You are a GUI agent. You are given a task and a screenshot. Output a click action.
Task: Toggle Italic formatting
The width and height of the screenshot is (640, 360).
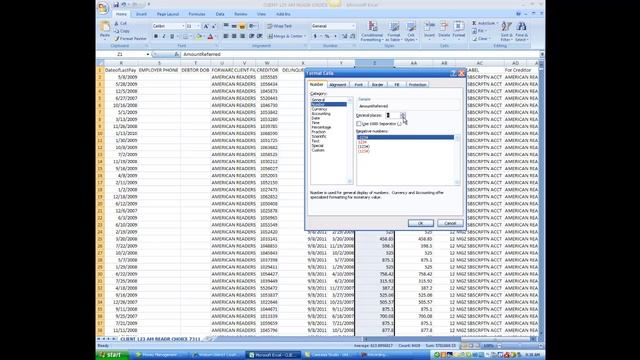coord(164,37)
